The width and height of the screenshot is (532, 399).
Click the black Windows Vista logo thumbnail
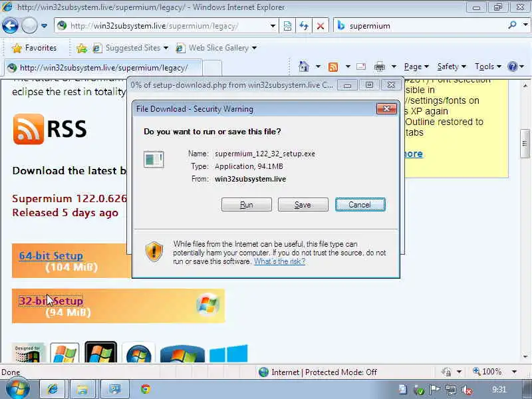101,352
